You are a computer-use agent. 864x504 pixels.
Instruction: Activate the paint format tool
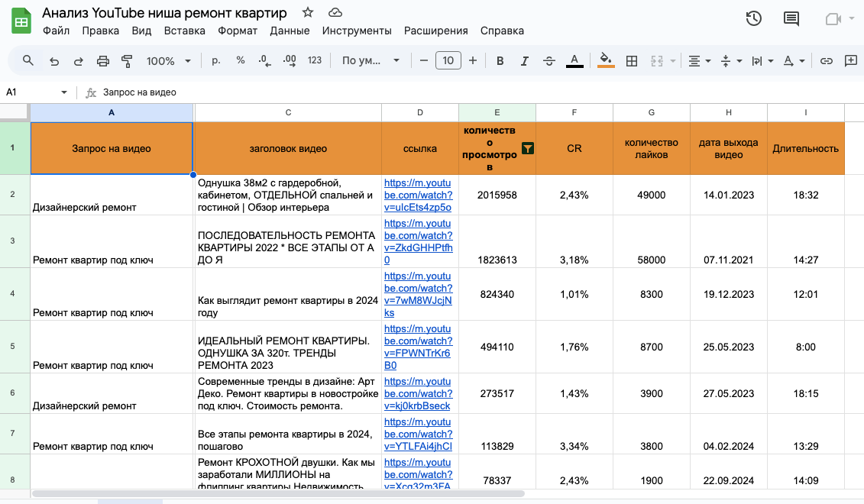[128, 60]
